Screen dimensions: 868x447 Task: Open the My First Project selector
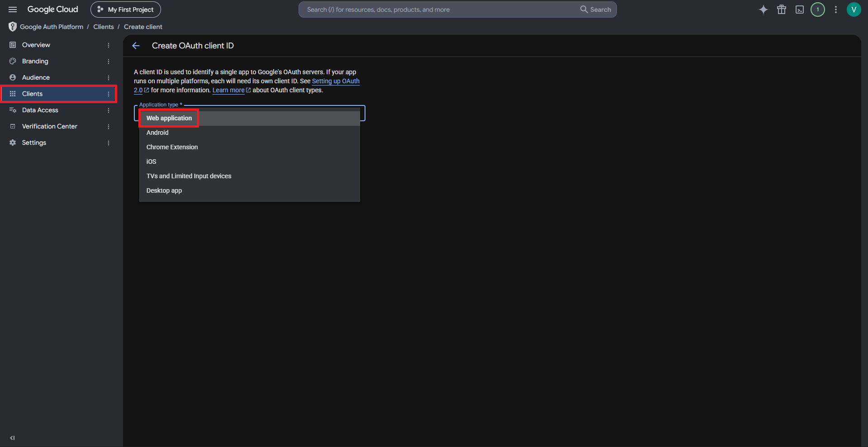pyautogui.click(x=126, y=10)
